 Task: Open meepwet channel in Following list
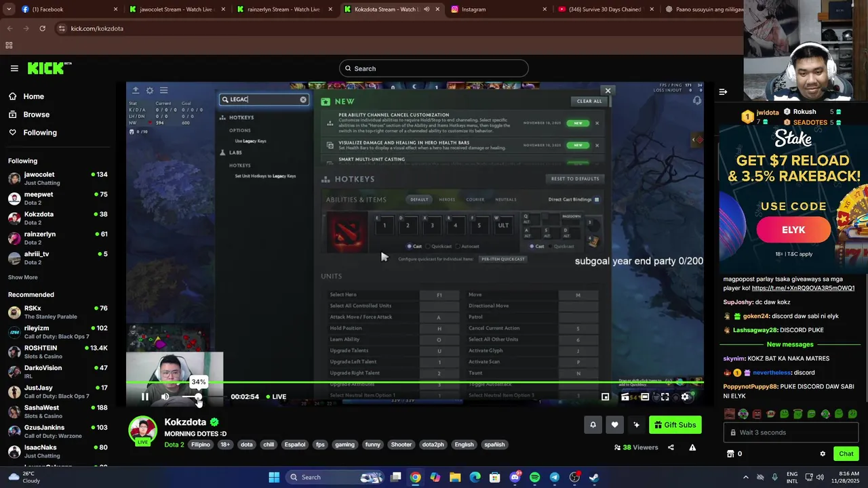(58, 198)
